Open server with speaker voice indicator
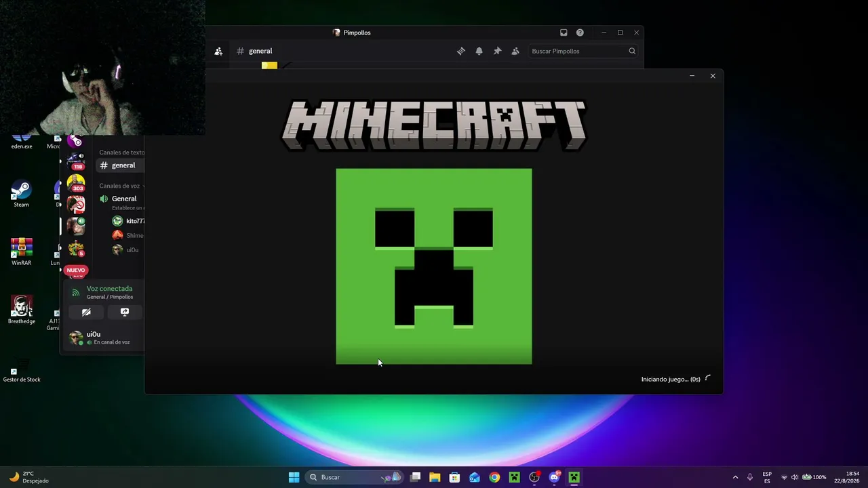This screenshot has height=488, width=868. [76, 226]
